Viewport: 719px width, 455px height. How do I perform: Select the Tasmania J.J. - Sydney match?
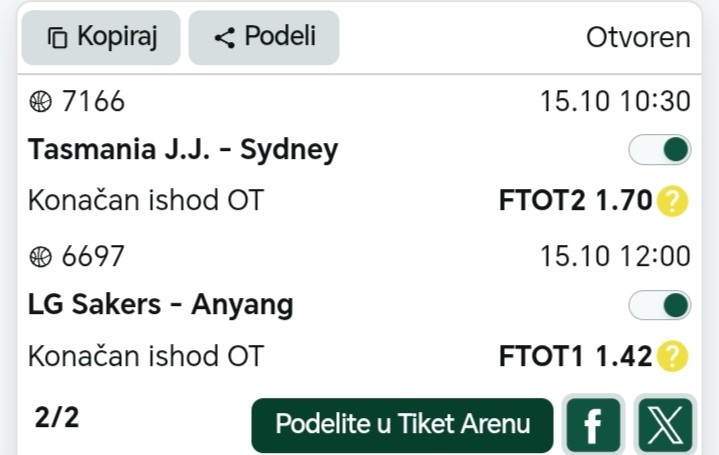click(x=183, y=150)
